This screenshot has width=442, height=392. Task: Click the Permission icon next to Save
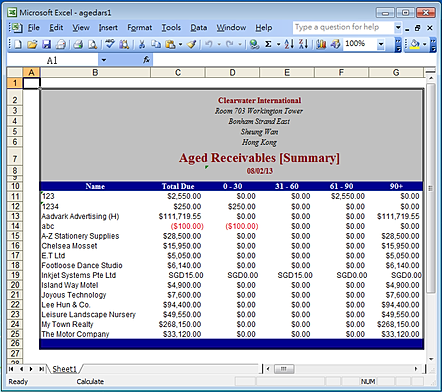pyautogui.click(x=61, y=44)
